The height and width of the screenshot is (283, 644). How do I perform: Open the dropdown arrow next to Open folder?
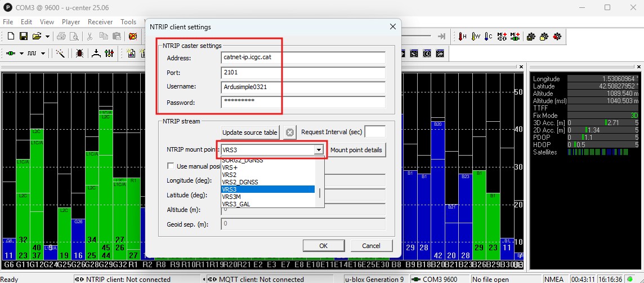click(x=47, y=37)
